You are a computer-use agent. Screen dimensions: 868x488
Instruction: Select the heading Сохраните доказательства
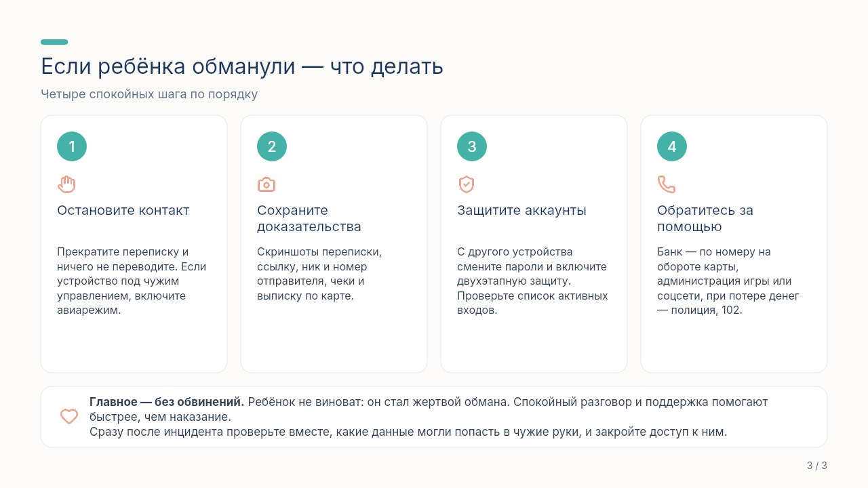309,218
